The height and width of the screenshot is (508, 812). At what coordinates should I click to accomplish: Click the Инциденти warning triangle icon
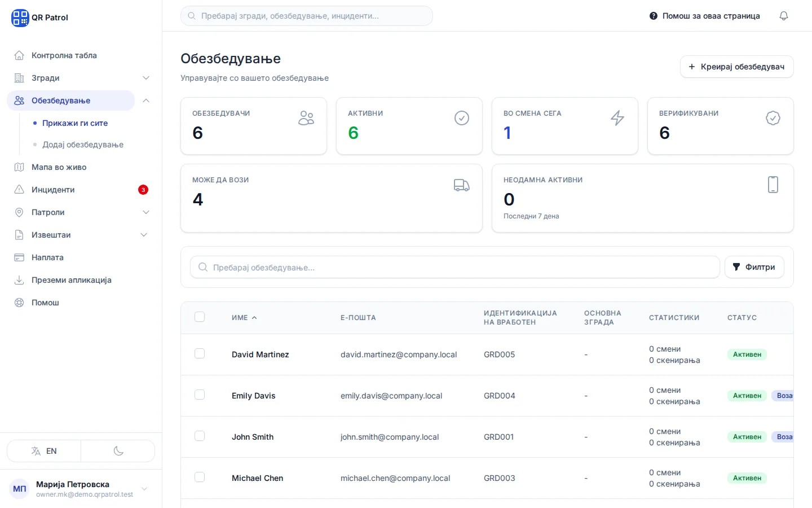pos(19,190)
